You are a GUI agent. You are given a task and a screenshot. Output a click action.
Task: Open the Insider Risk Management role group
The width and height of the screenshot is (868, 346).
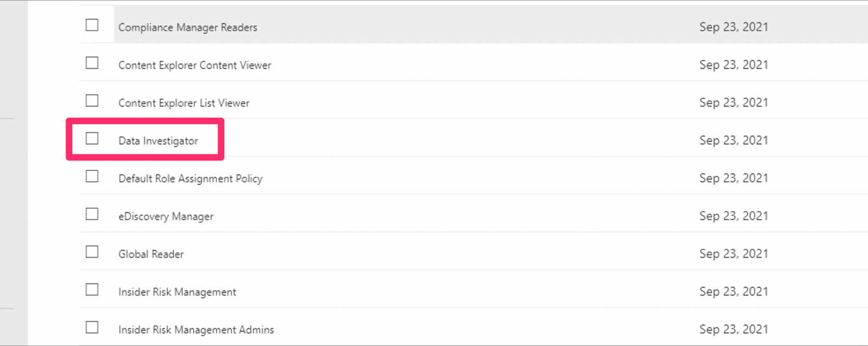click(177, 292)
